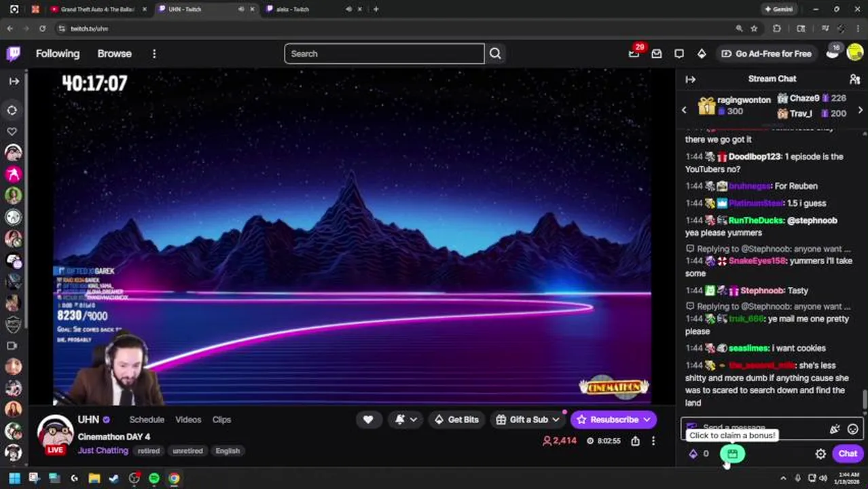Open the channel points balance
868x489 pixels.
[x=699, y=454]
